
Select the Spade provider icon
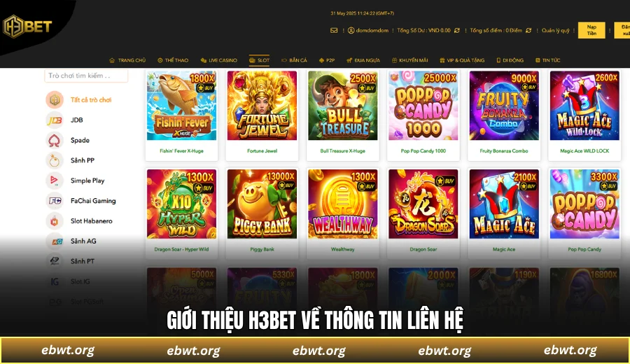point(54,140)
